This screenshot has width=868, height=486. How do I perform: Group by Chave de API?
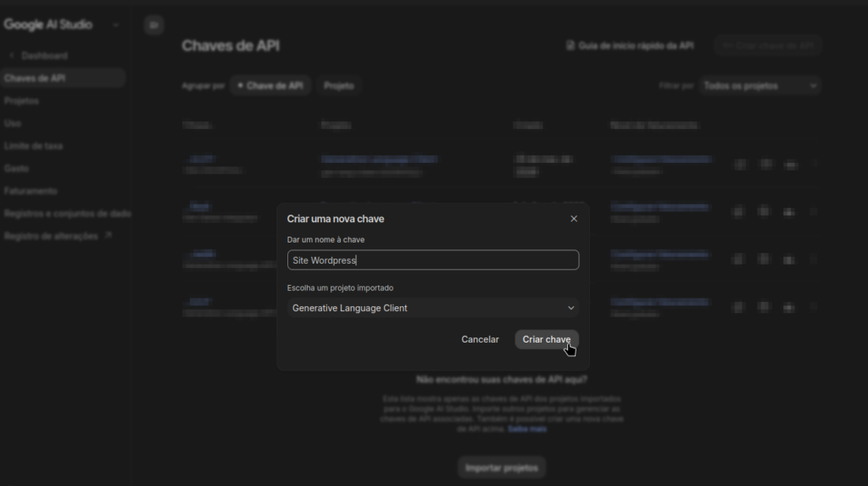pyautogui.click(x=270, y=86)
